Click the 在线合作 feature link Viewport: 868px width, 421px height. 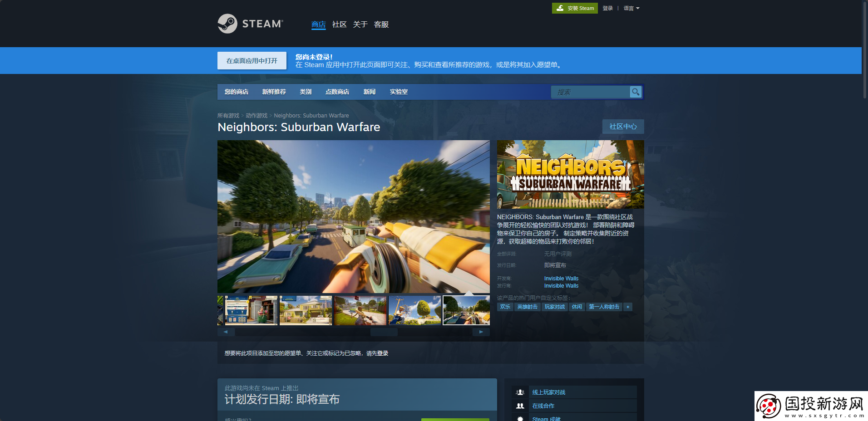click(x=543, y=406)
